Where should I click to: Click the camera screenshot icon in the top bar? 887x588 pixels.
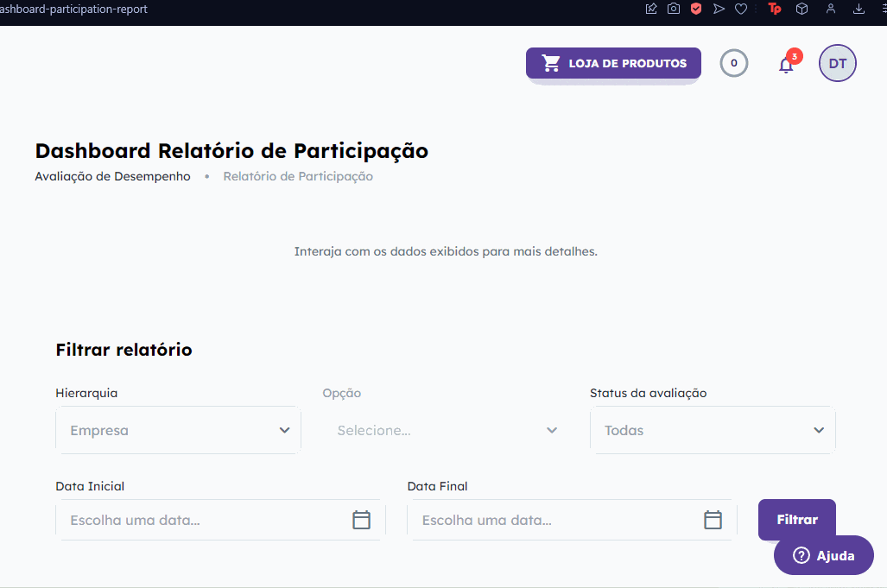pyautogui.click(x=674, y=9)
